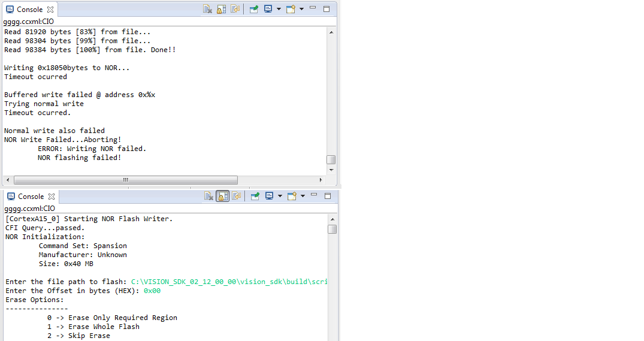Click 'NOR Write Failed...Aborting!' line
Image resolution: width=644 pixels, height=341 pixels.
coord(63,140)
